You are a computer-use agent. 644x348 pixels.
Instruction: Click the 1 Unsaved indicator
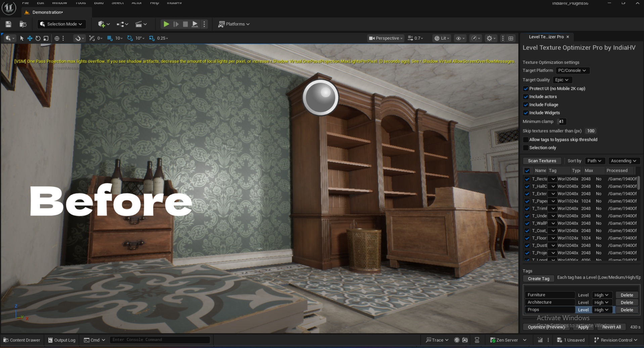[x=571, y=340]
